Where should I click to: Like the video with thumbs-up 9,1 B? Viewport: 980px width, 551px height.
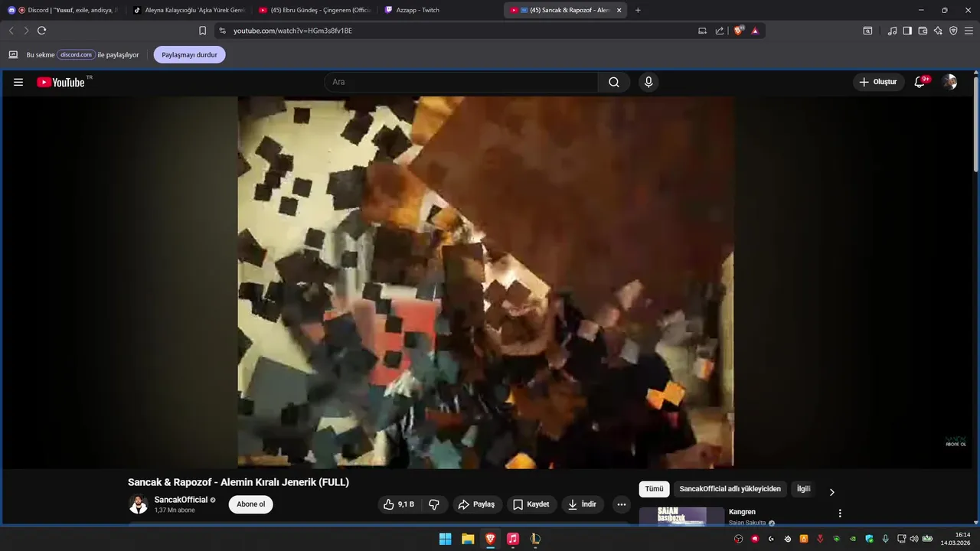[399, 504]
